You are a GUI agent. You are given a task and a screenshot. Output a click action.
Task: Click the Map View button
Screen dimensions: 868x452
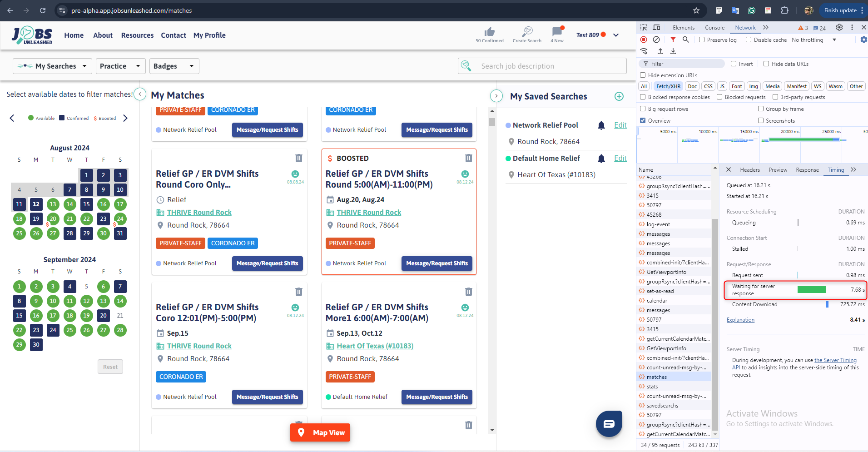coord(320,432)
